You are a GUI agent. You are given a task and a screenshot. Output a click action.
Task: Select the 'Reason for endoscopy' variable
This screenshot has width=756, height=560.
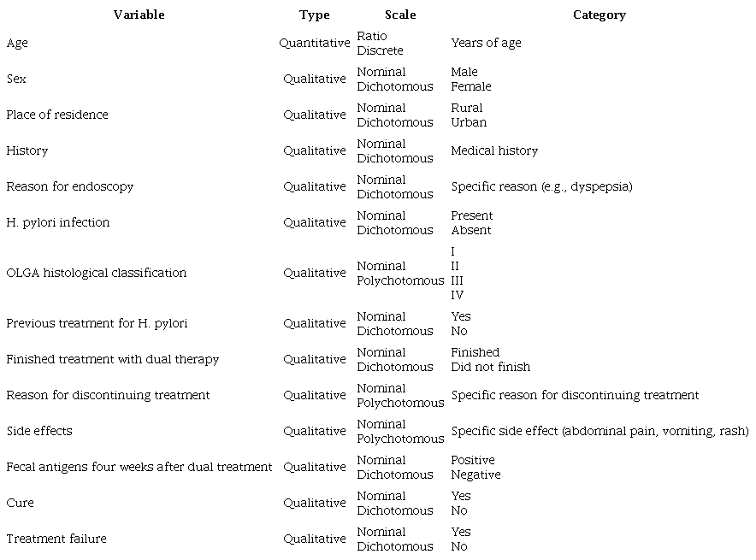click(x=70, y=186)
